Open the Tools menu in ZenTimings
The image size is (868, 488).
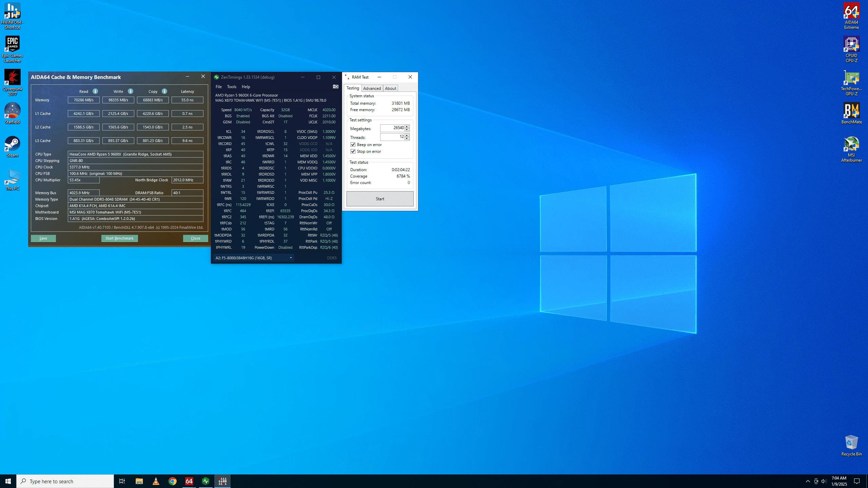[x=232, y=87]
